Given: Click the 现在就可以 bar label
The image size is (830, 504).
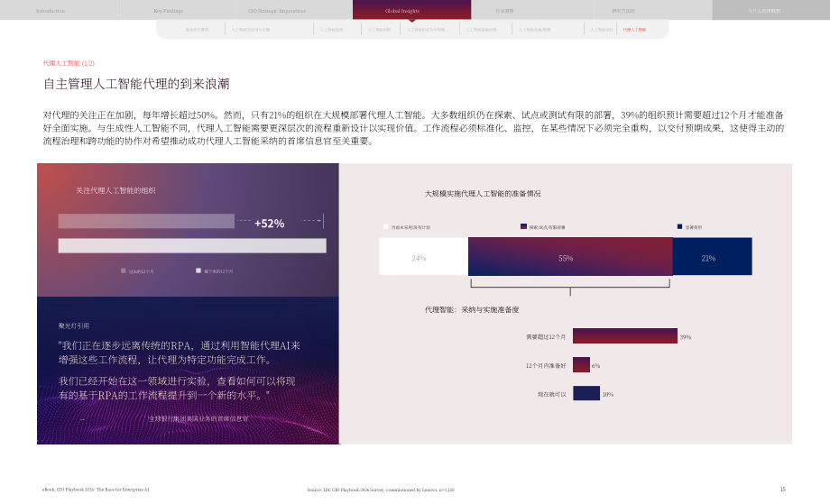Looking at the screenshot, I should click(552, 394).
